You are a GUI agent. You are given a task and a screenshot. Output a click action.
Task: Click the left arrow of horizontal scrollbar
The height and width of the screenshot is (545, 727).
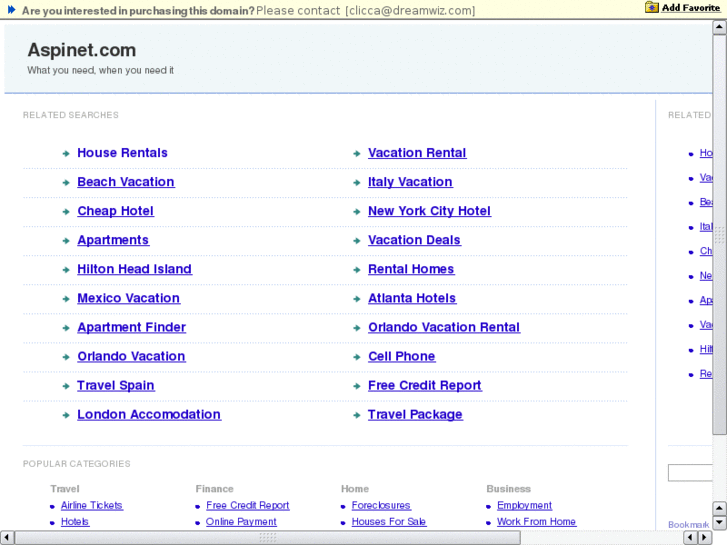[7, 538]
